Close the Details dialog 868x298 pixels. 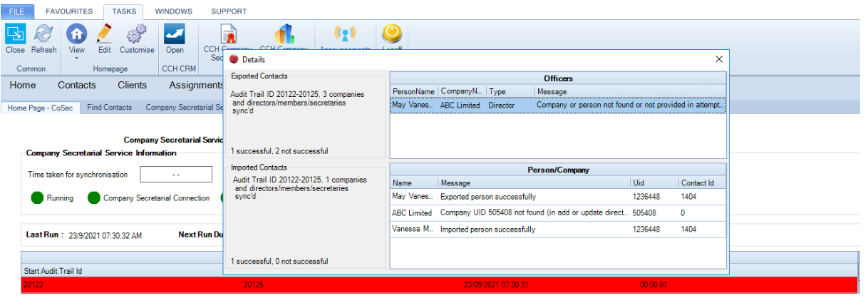tap(719, 59)
